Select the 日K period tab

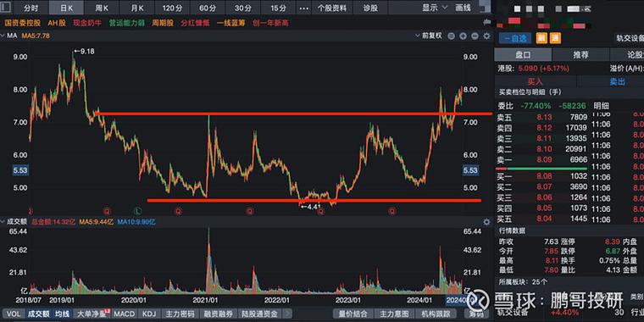(x=66, y=8)
